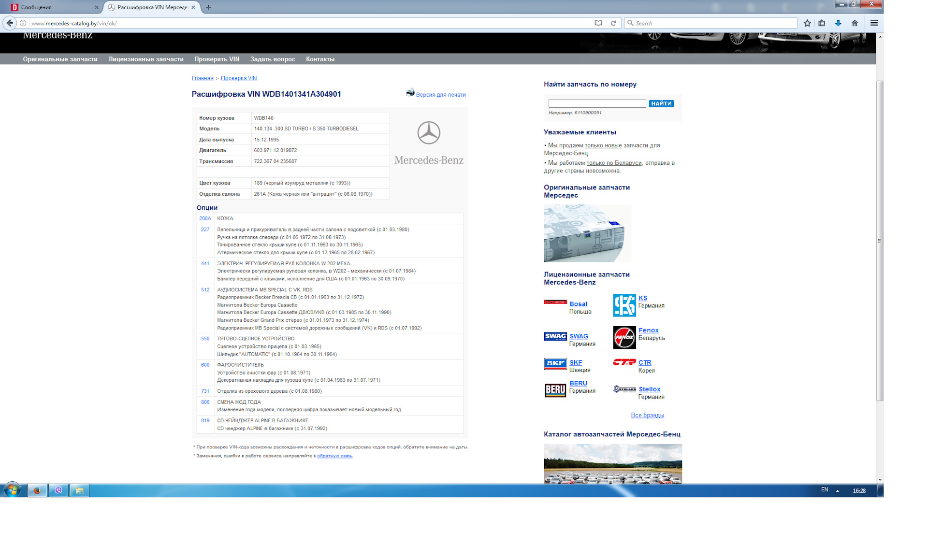Open the Windows Start button
The image size is (928, 560).
tap(12, 490)
